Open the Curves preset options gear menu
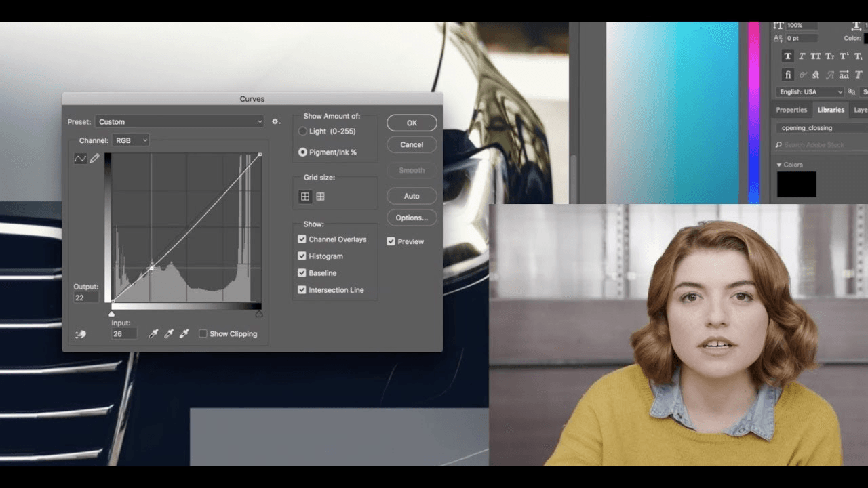This screenshot has width=868, height=488. (x=276, y=122)
